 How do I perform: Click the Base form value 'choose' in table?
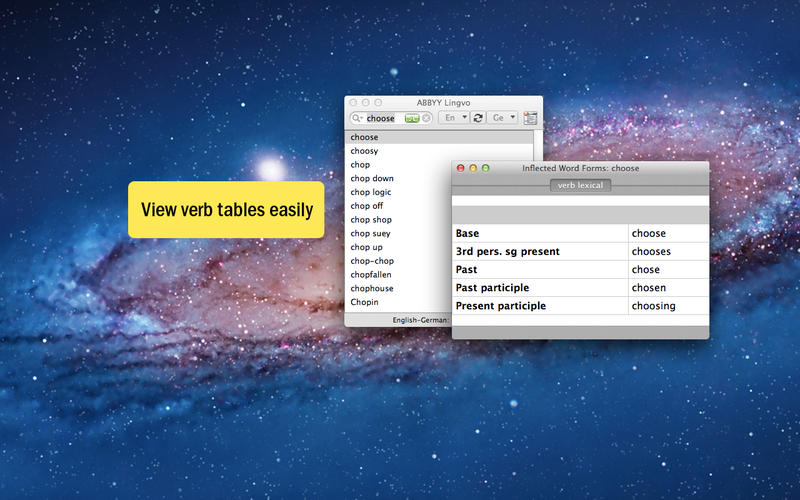[648, 233]
